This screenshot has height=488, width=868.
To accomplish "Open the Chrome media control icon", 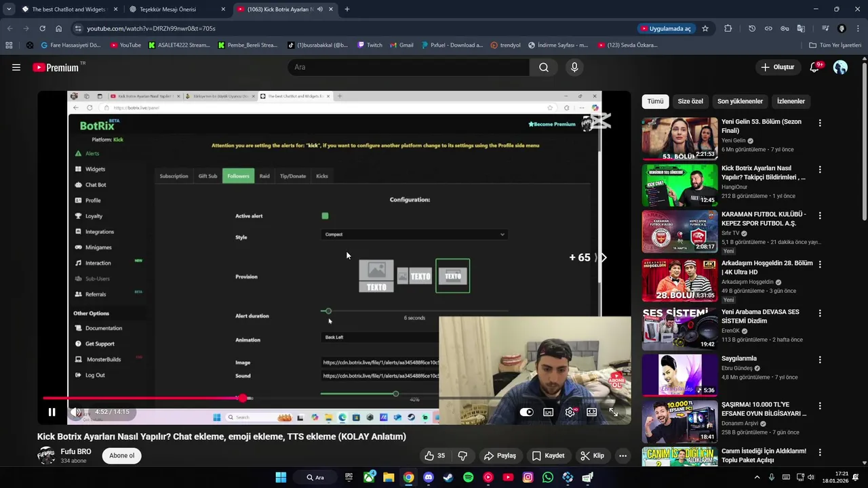I will tap(825, 28).
